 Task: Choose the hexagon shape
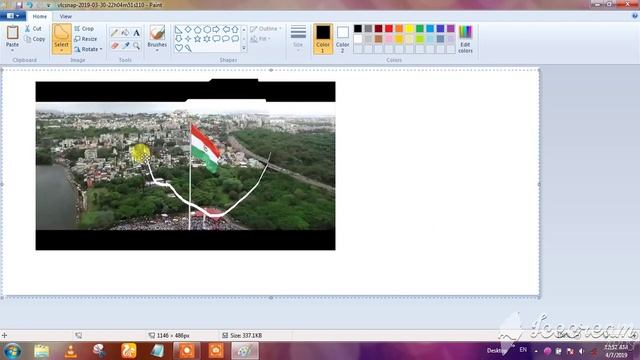click(207, 29)
